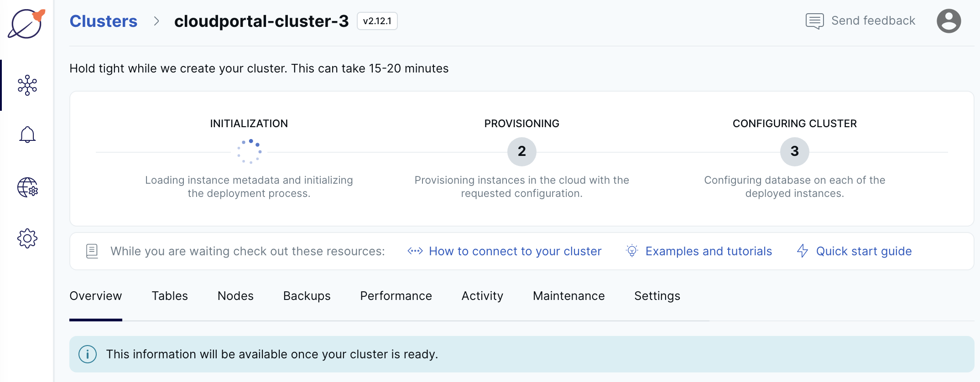This screenshot has height=382, width=980.
Task: Click the user profile avatar
Action: point(949,21)
